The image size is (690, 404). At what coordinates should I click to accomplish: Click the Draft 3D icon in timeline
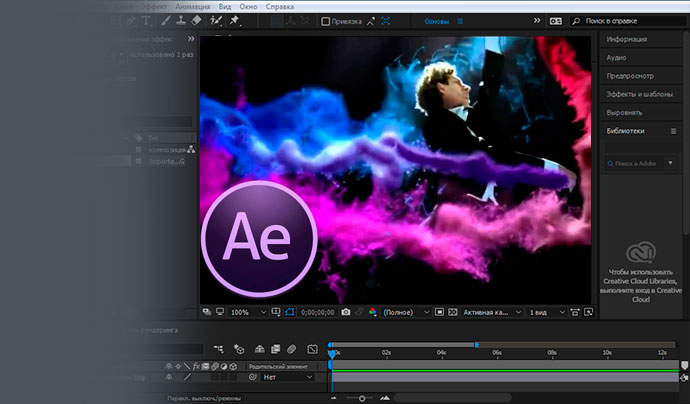(x=239, y=349)
